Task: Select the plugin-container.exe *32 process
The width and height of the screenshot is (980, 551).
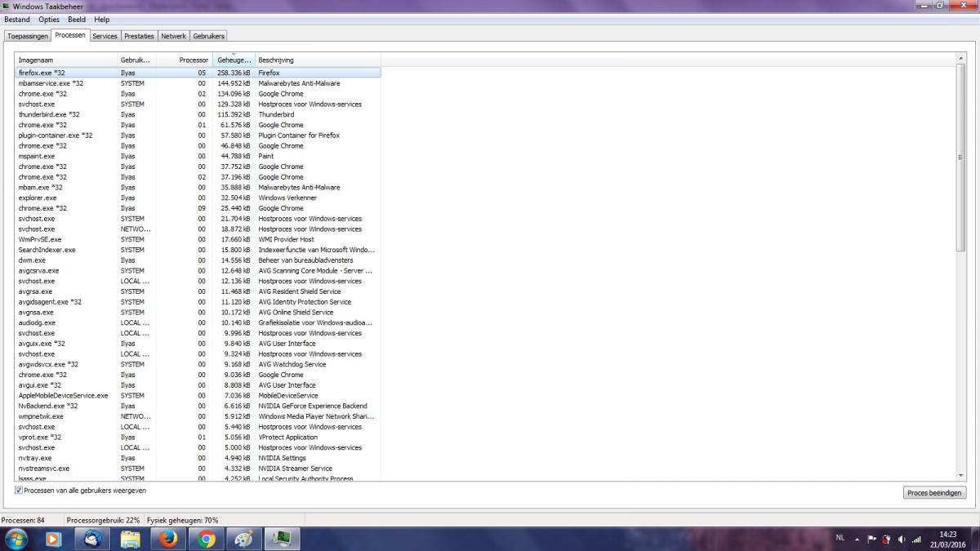Action: click(198, 136)
